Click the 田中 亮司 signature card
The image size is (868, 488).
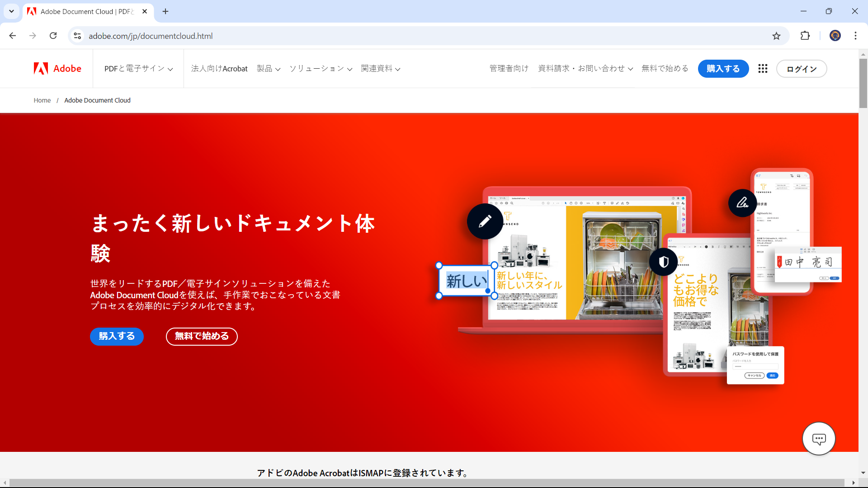click(x=808, y=265)
